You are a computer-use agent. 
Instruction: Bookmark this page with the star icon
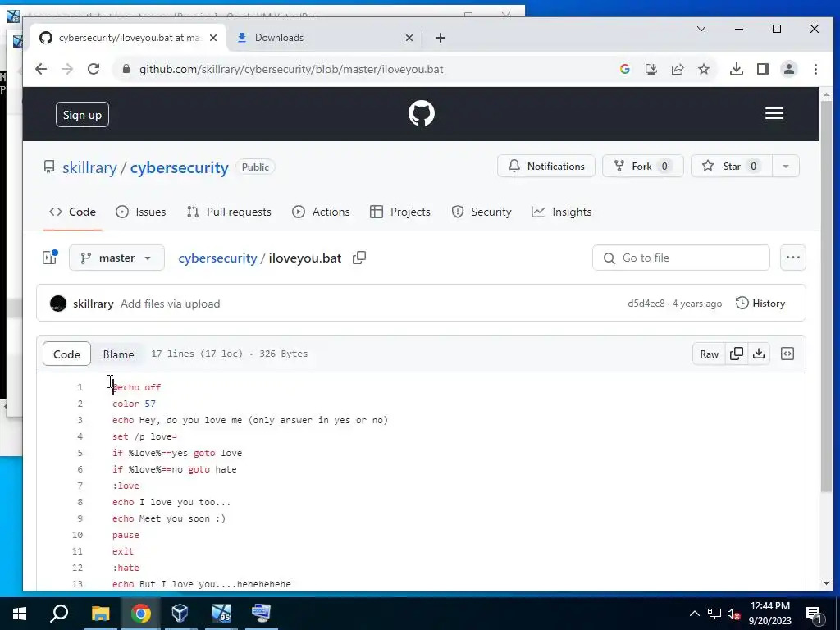(x=703, y=69)
